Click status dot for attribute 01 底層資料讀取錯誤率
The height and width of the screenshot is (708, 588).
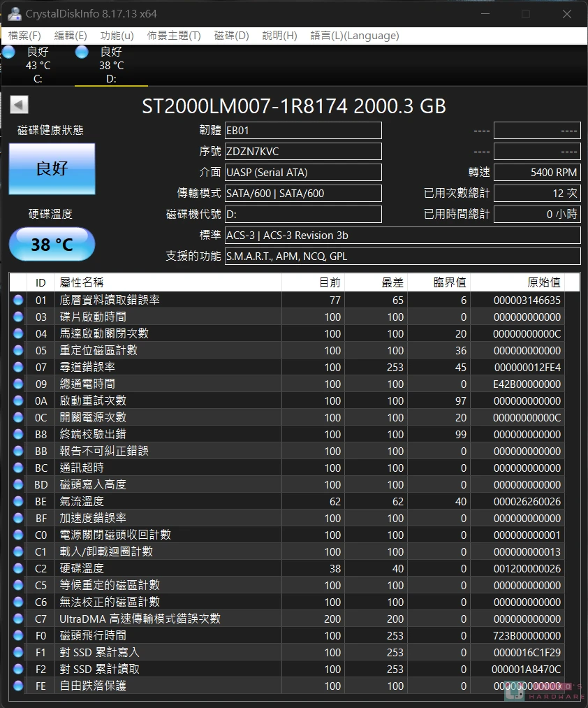point(18,300)
